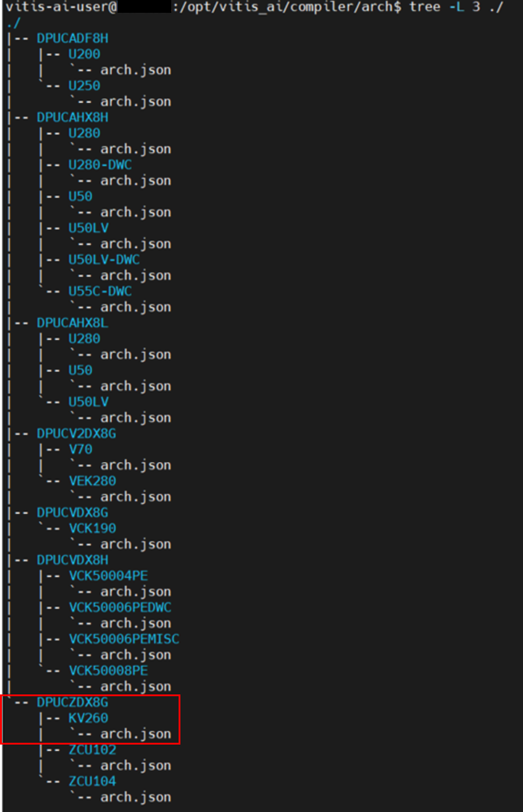523x812 pixels.
Task: Select the ZCU104 folder
Action: 93,781
